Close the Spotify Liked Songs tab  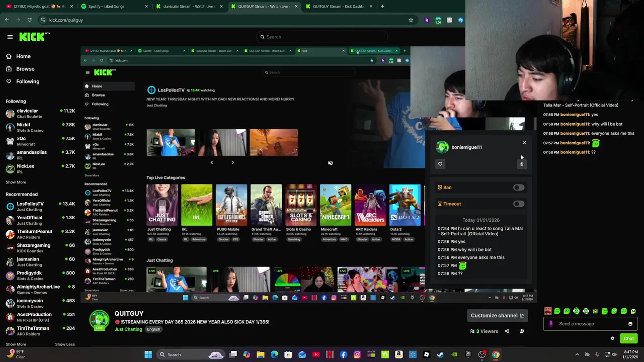146,7
